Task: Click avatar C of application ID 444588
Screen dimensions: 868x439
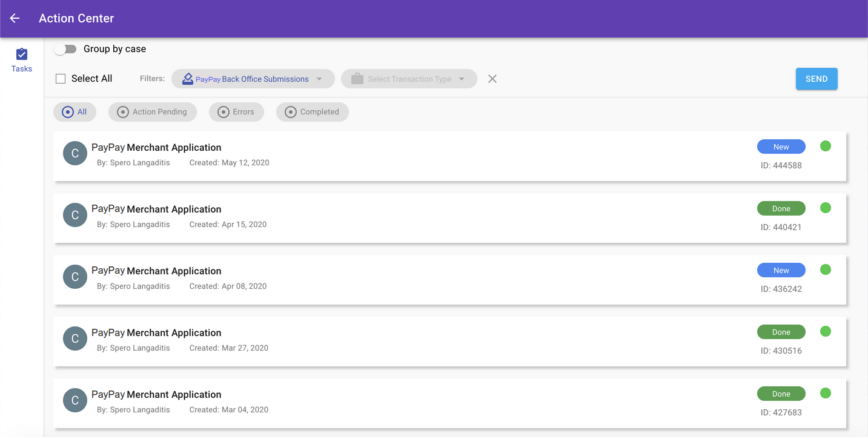Action: [x=75, y=153]
